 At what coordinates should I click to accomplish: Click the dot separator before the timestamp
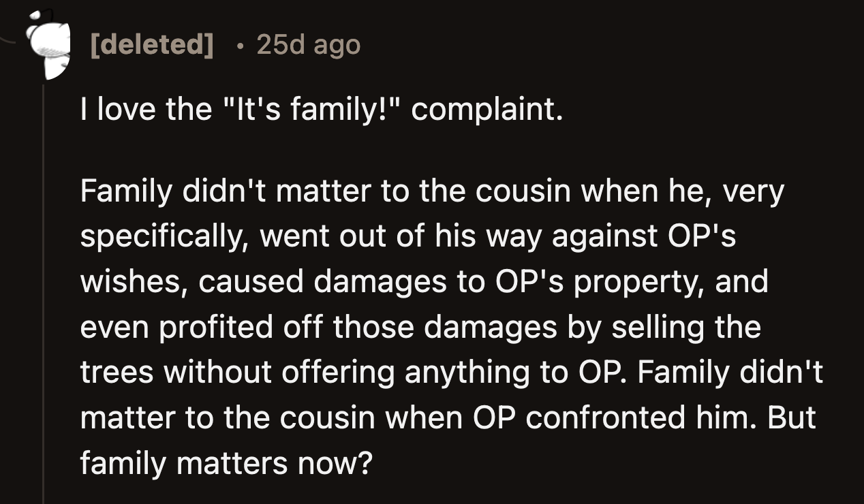(238, 46)
